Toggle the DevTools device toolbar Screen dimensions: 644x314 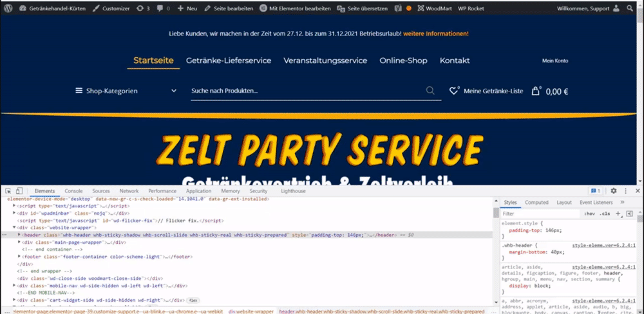(19, 191)
